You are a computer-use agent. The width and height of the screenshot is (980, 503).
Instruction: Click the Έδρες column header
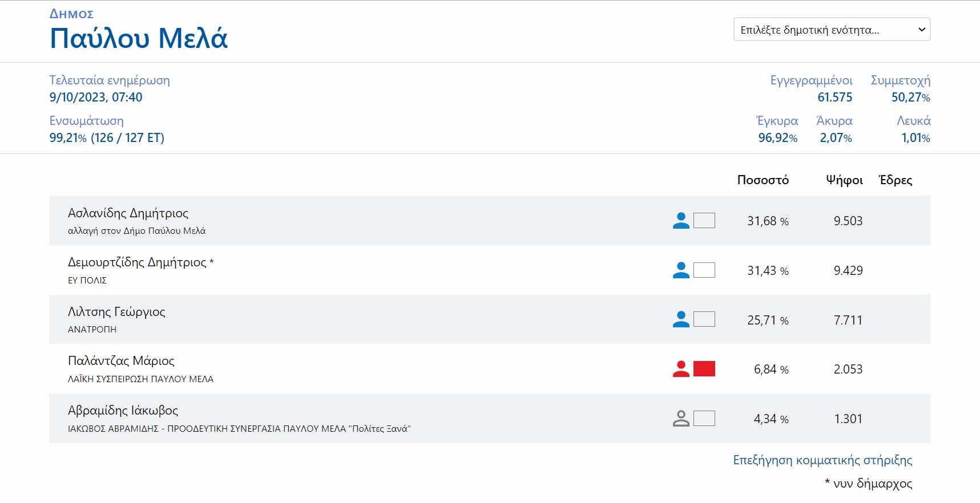896,180
